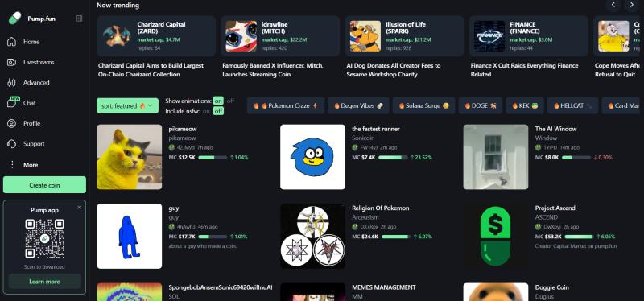Click the Home house icon
The height and width of the screenshot is (301, 644).
[11, 42]
